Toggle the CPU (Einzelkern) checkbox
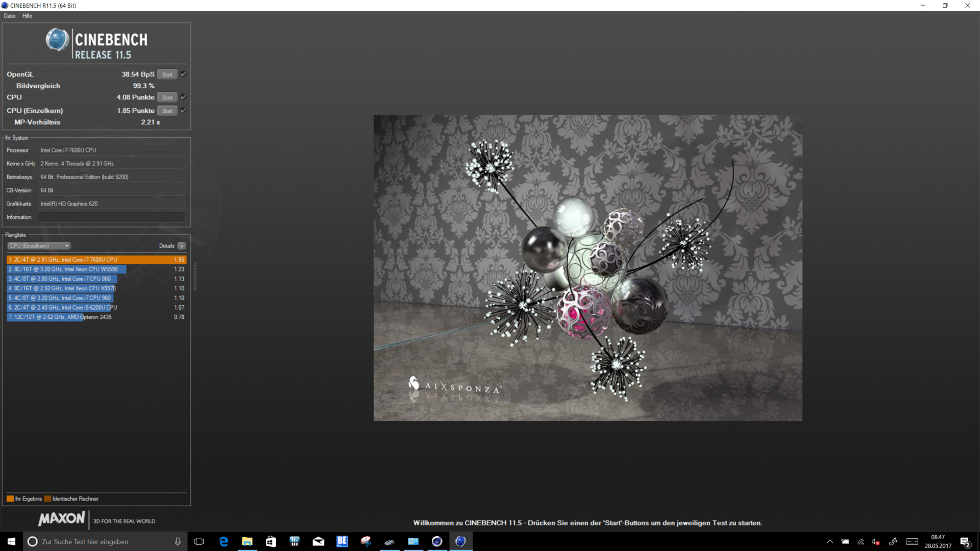The image size is (980, 551). pos(184,110)
